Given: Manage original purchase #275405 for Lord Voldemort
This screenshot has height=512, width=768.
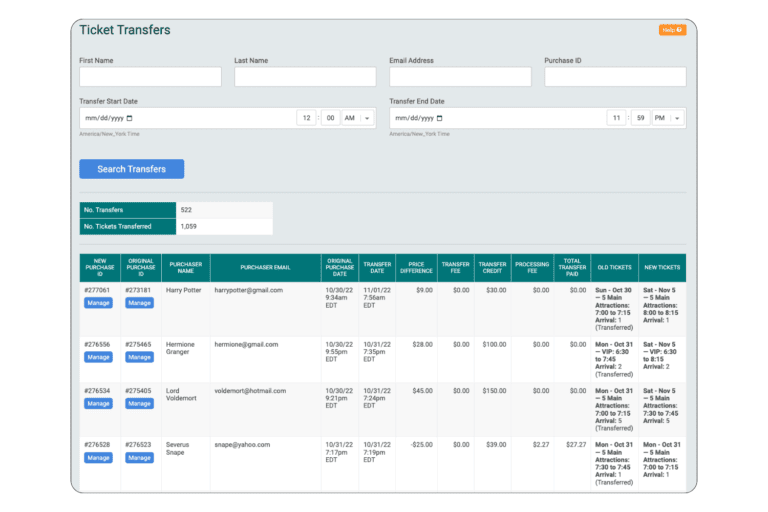Looking at the screenshot, I should (x=139, y=404).
